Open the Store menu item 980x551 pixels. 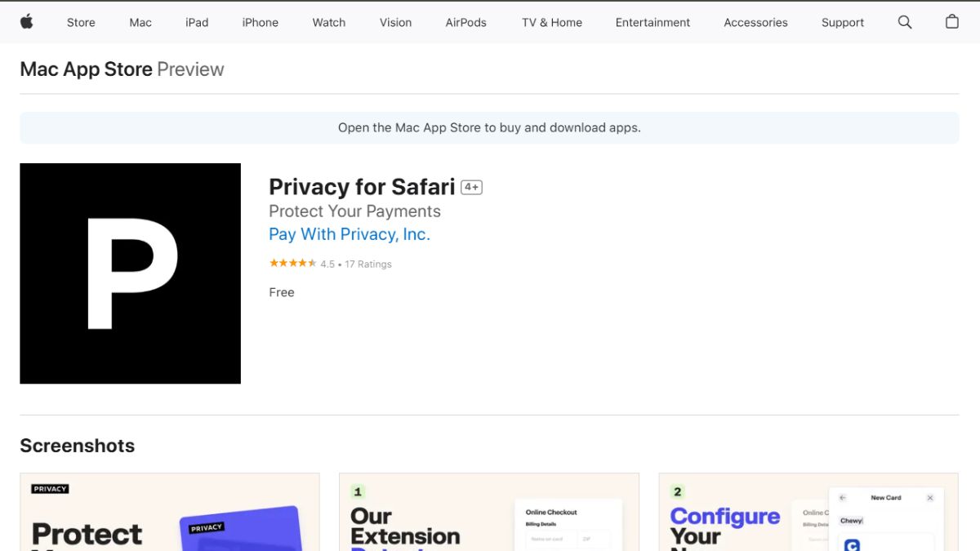point(81,22)
